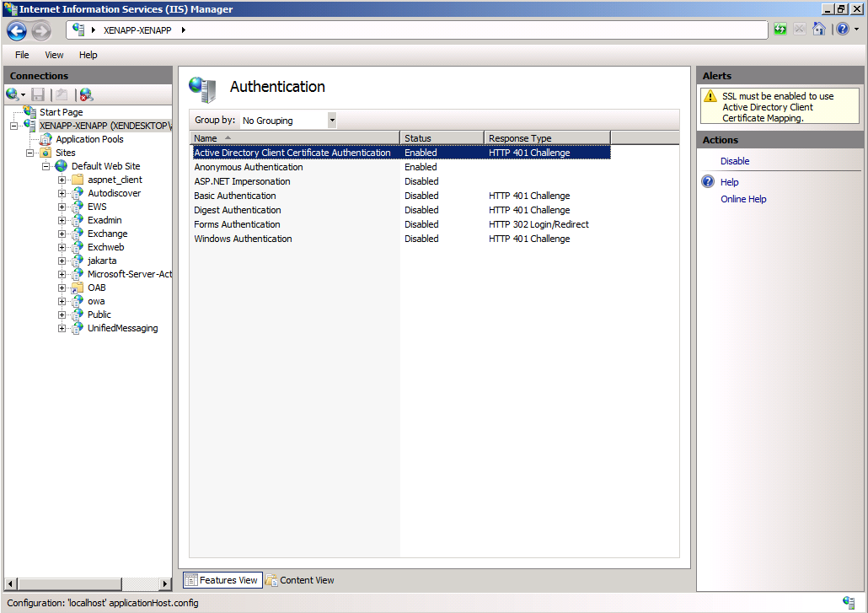Click the Autodiscover application icon

[x=78, y=193]
